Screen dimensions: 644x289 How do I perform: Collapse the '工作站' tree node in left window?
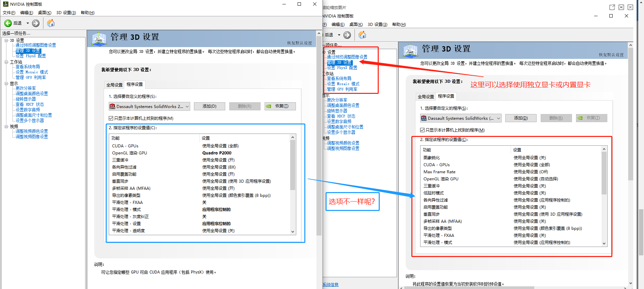pyautogui.click(x=6, y=62)
